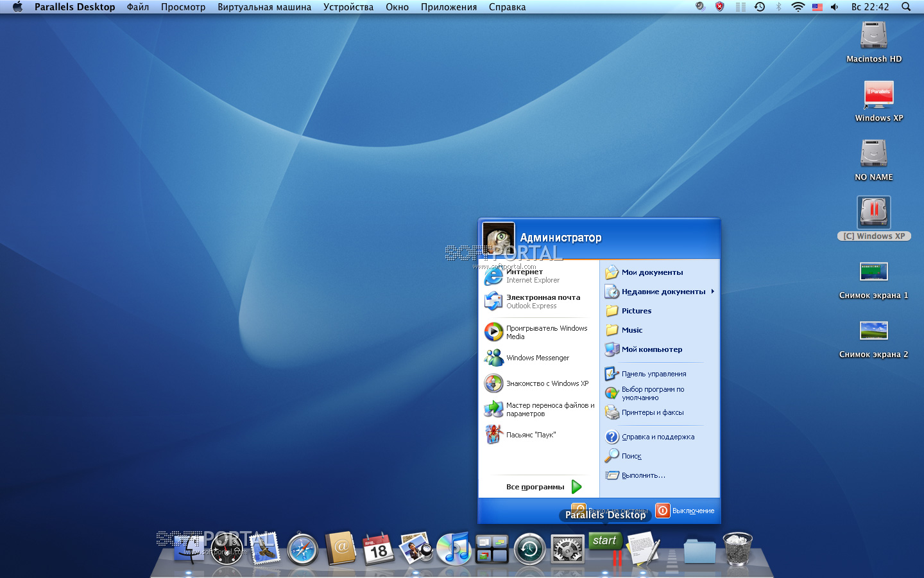Screen dimensions: 924x578
Task: Open Знакомство с Windows XP tour
Action: tap(538, 383)
